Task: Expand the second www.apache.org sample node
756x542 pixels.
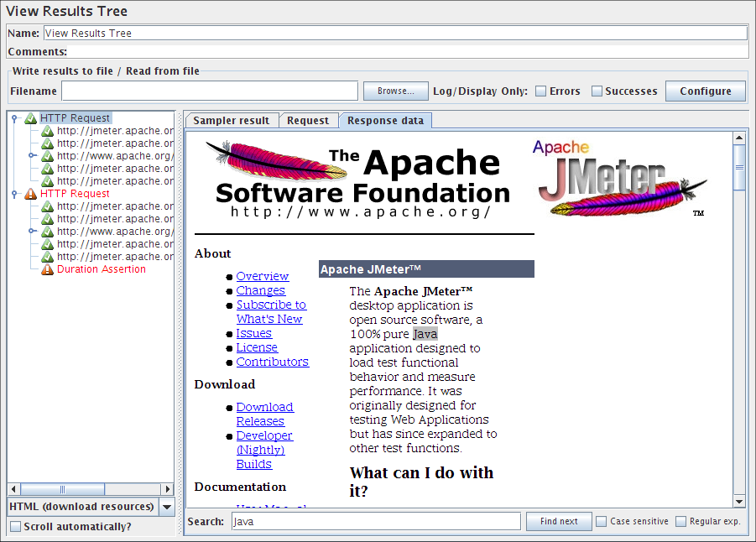Action: pyautogui.click(x=32, y=232)
